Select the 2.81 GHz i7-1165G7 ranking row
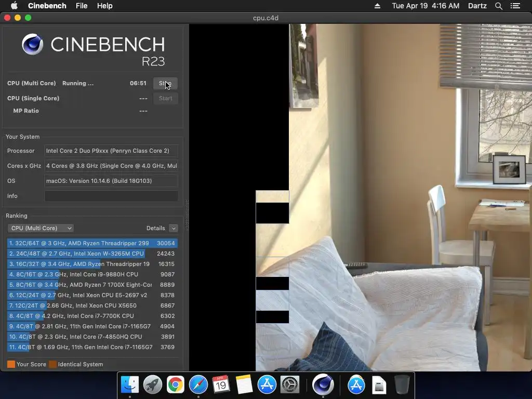532x399 pixels. pos(92,326)
